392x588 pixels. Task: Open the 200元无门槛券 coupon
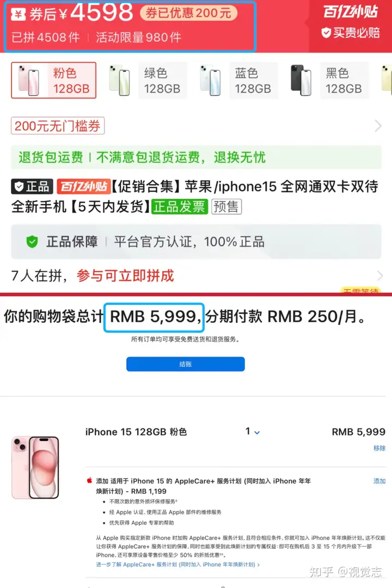click(x=58, y=126)
